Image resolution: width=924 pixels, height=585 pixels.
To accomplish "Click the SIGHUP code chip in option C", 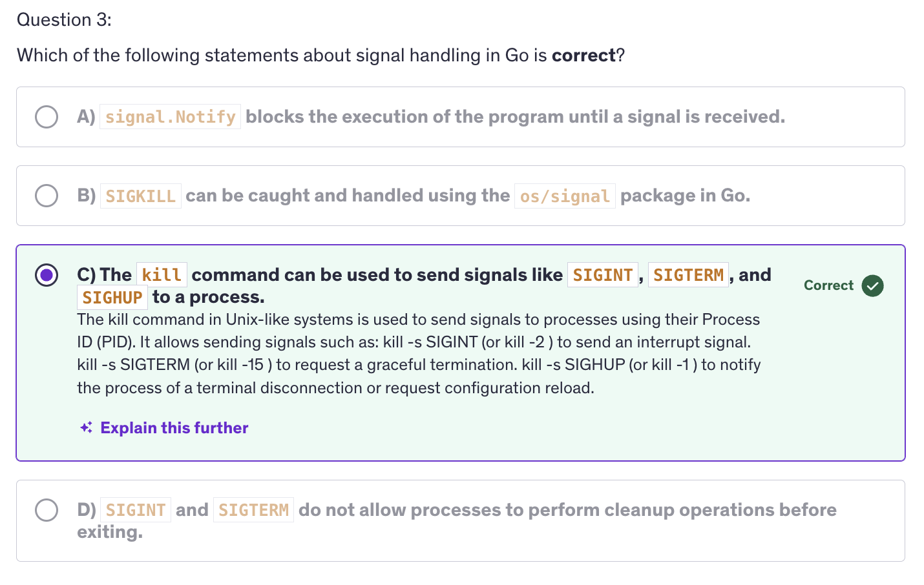I will tap(112, 298).
